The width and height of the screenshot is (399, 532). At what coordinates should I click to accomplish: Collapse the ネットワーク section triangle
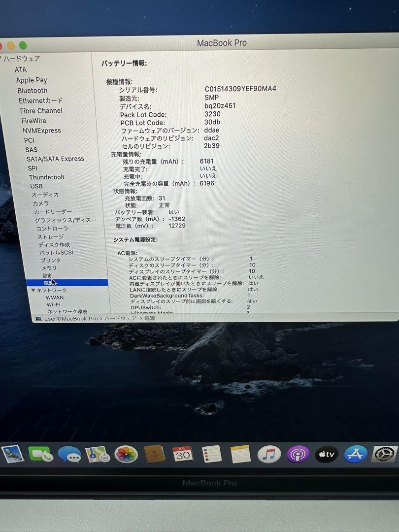click(33, 290)
